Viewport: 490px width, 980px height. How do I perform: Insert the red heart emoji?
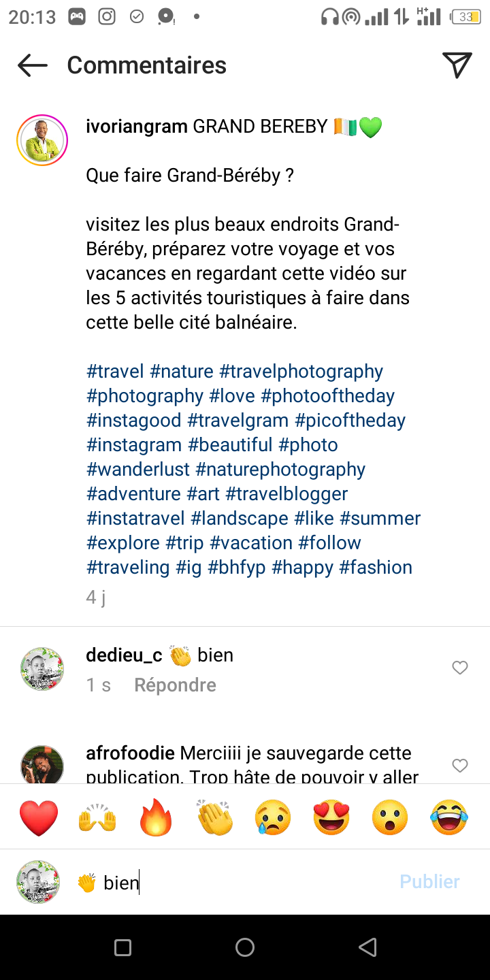pyautogui.click(x=39, y=817)
